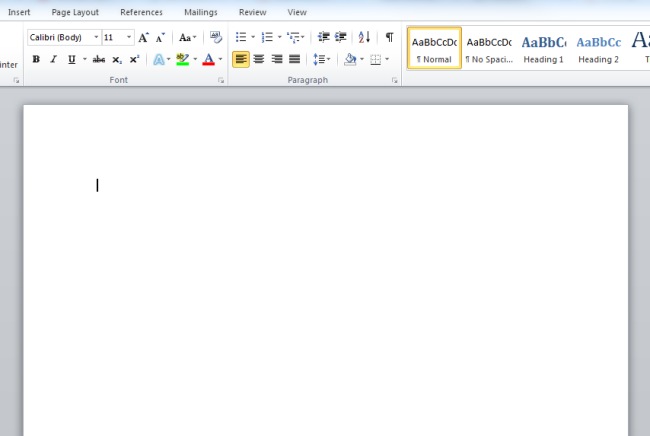
Task: Click the Sort icon
Action: coord(364,38)
